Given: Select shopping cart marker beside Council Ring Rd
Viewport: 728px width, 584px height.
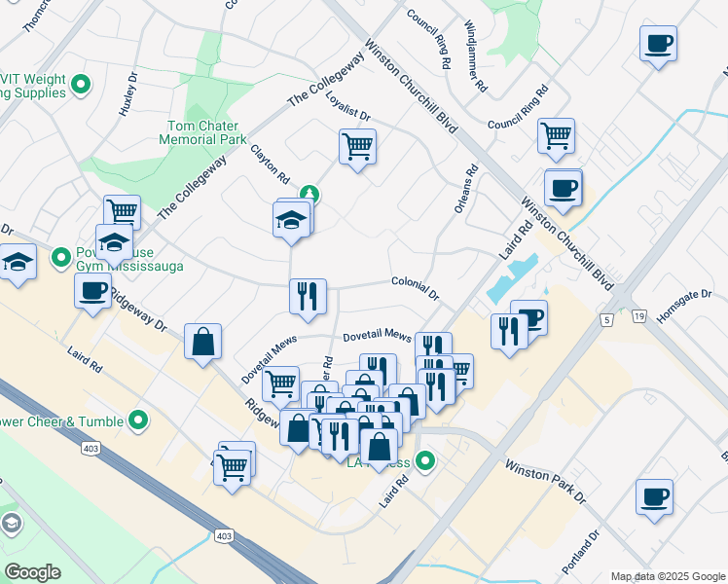Looking at the screenshot, I should [x=556, y=136].
